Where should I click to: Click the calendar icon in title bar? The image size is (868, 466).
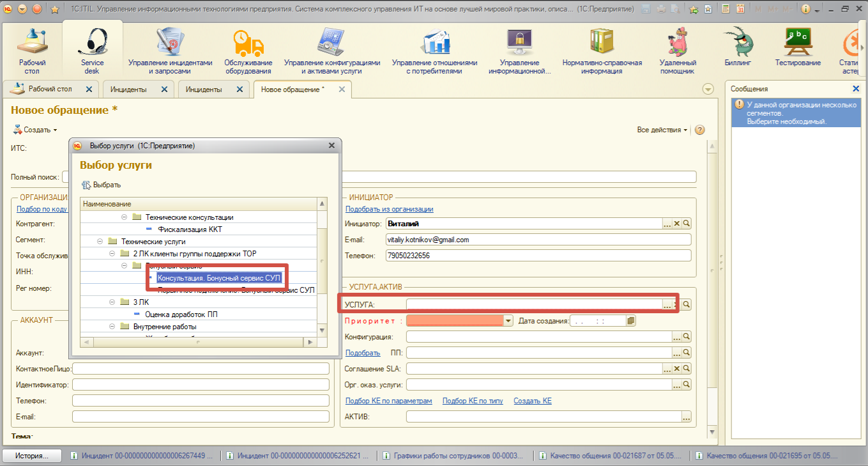pos(740,9)
